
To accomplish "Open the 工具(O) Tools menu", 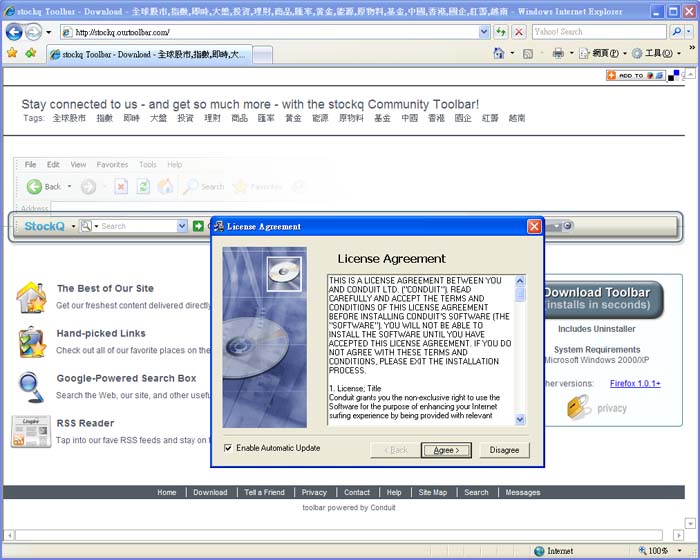I will coord(656,54).
